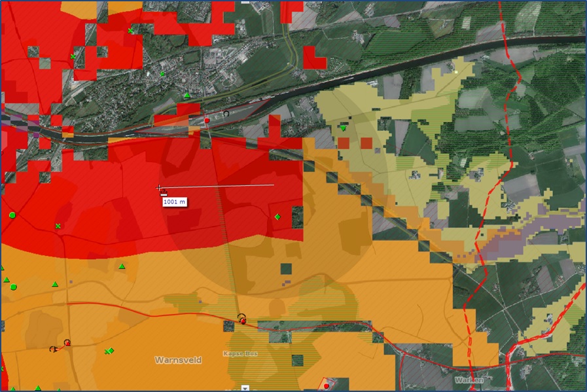587x392 pixels.
Task: Click the crosshair at the measurement line start
Action: (x=159, y=187)
